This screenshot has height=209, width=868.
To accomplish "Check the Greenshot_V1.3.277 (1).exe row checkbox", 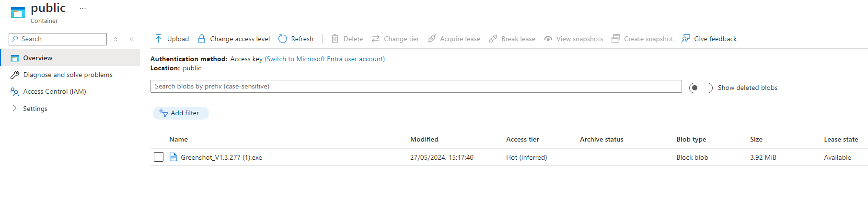I will click(x=159, y=157).
